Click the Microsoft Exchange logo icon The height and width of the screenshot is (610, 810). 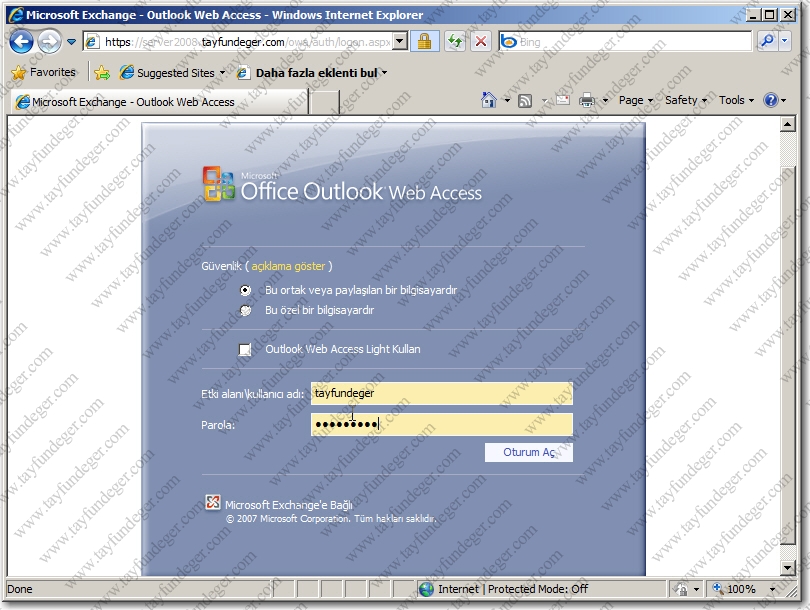[212, 502]
